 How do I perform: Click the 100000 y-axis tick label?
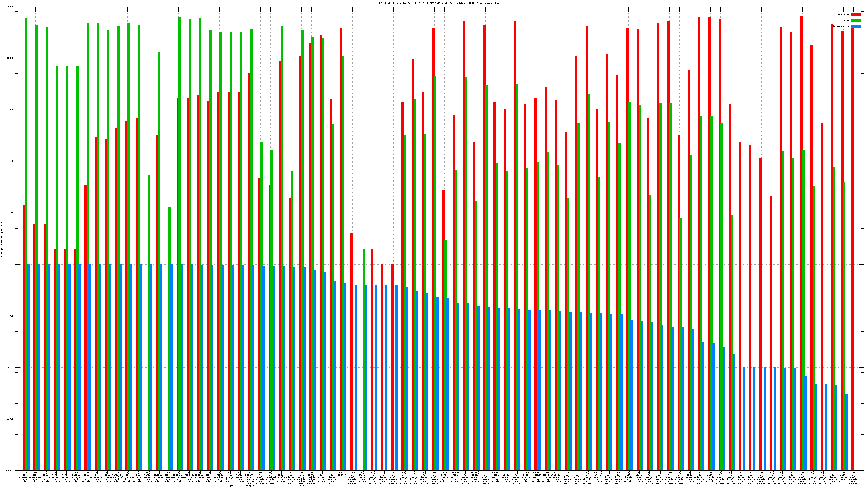point(10,7)
